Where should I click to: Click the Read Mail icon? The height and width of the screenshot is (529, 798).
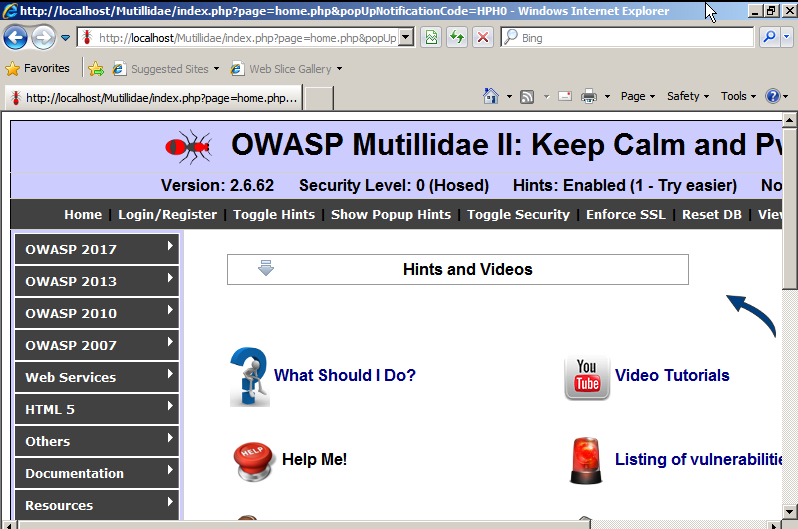565,96
